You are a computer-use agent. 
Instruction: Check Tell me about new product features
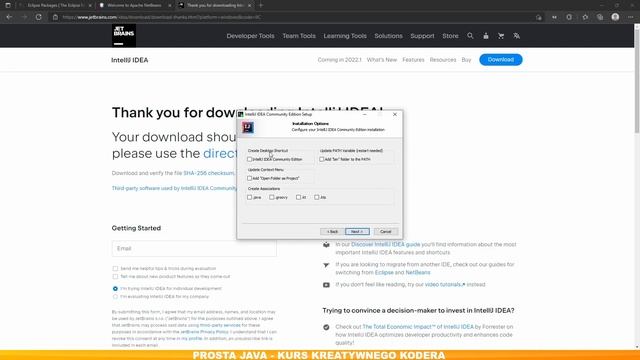pos(115,277)
